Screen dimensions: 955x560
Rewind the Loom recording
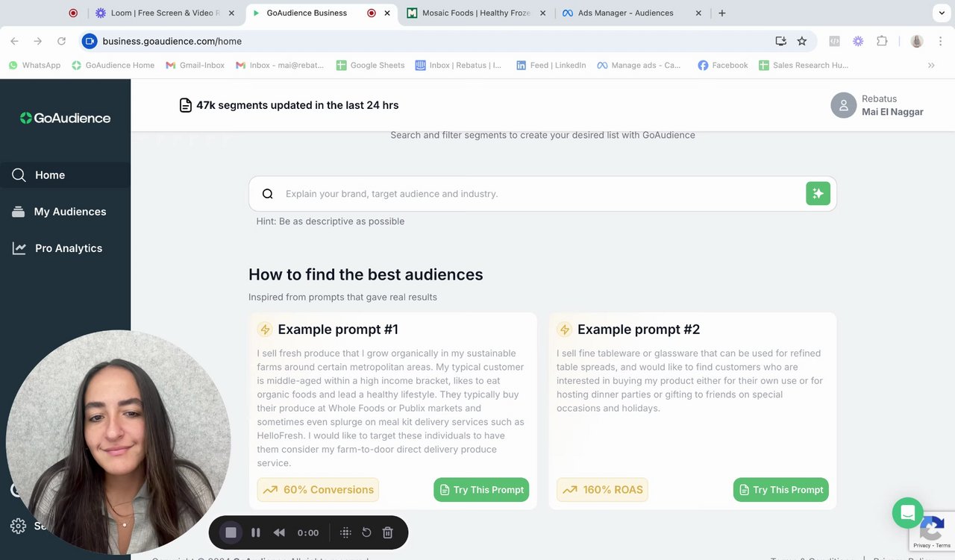tap(279, 532)
